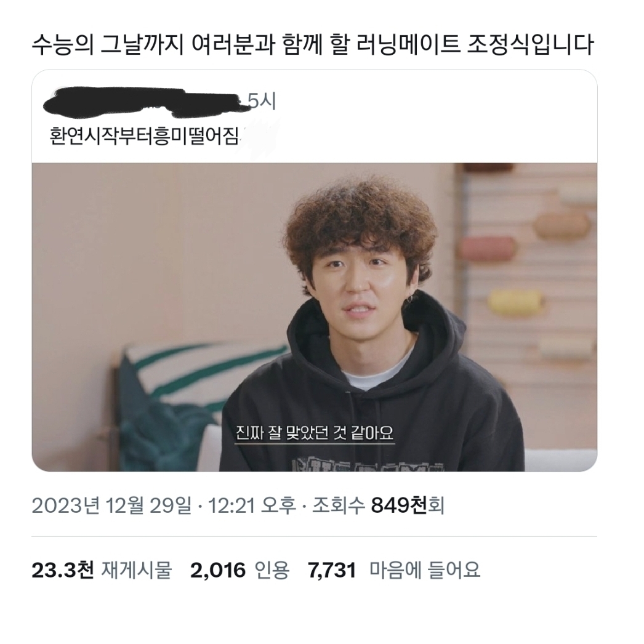Image resolution: width=644 pixels, height=644 pixels.
Task: Click the "2023년 12월 29일" date link
Action: pyautogui.click(x=111, y=505)
